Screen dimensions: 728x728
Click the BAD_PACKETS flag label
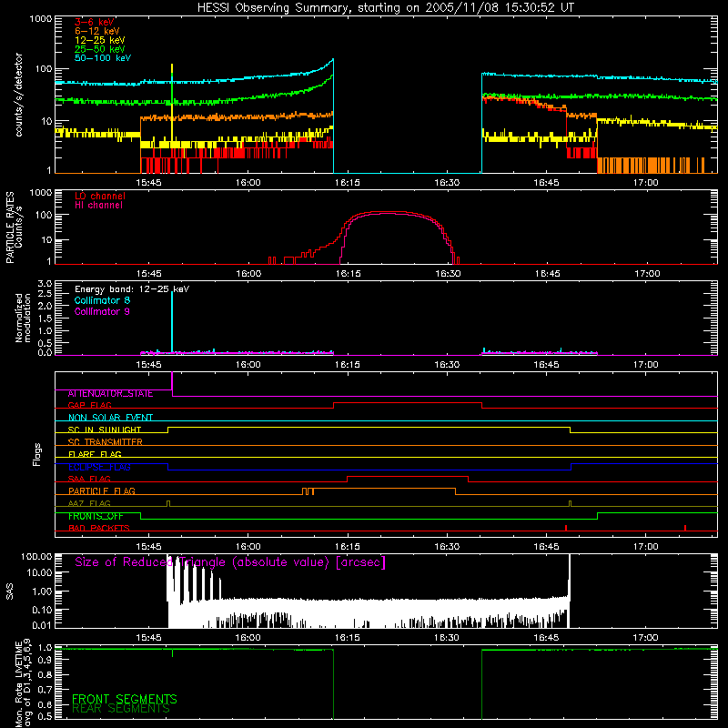[99, 529]
